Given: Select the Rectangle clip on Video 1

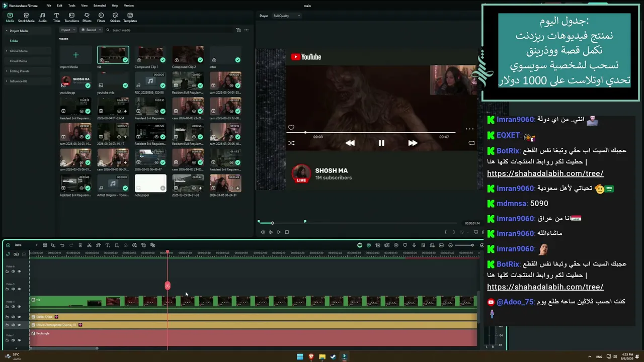Looking at the screenshot, I should pos(253,337).
